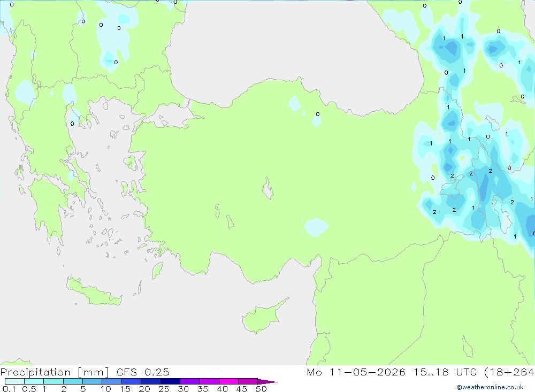This screenshot has height=392, width=535.
Task: Click the 5–10 mm legend color swatch
Action: (x=93, y=381)
